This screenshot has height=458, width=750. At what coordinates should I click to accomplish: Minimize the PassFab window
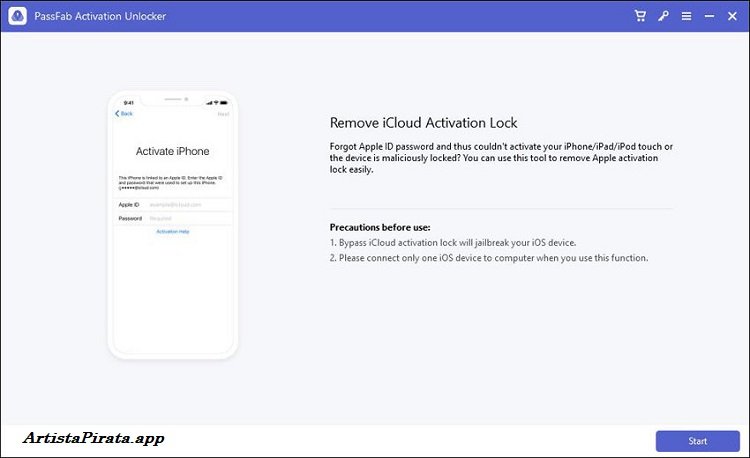click(709, 16)
